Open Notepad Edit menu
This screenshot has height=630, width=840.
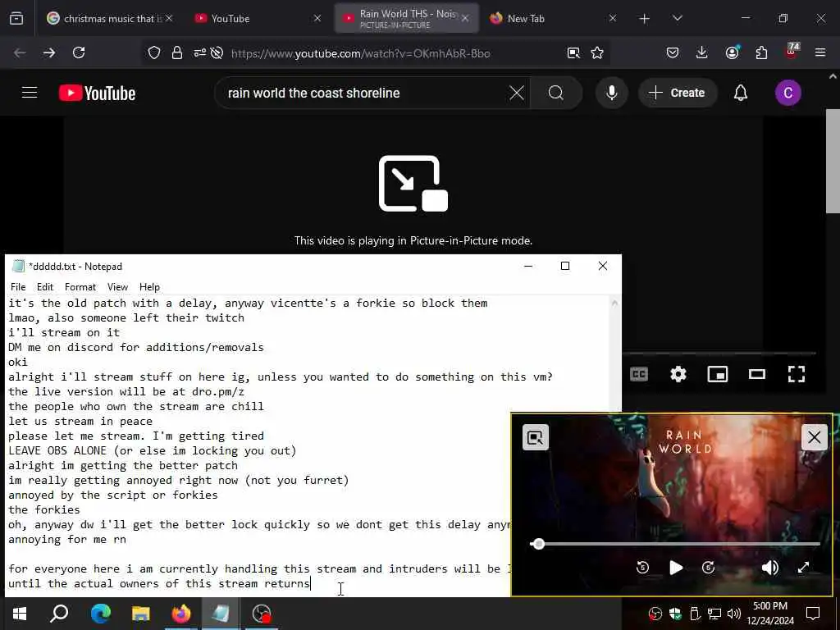(45, 287)
